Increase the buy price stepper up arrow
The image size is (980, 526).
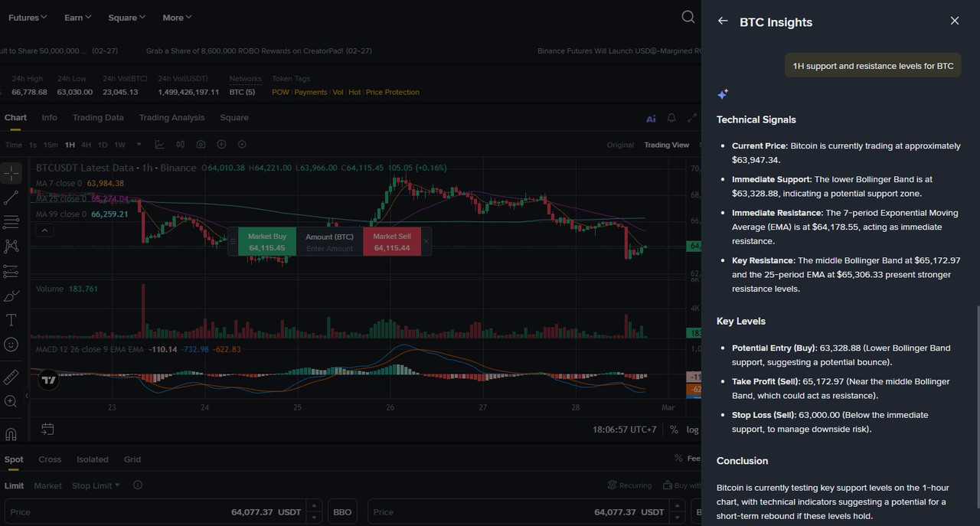314,506
